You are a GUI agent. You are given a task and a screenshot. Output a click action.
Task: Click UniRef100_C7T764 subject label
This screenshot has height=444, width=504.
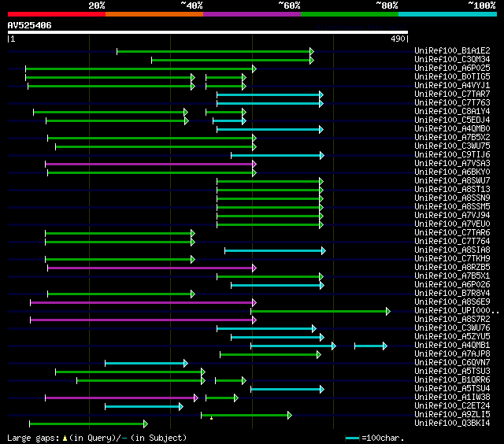(452, 242)
